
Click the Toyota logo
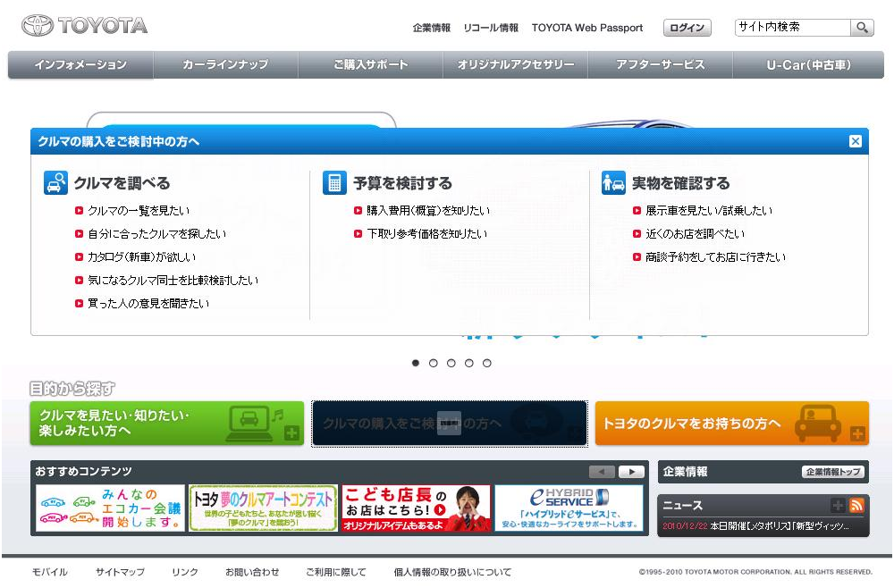click(x=84, y=26)
